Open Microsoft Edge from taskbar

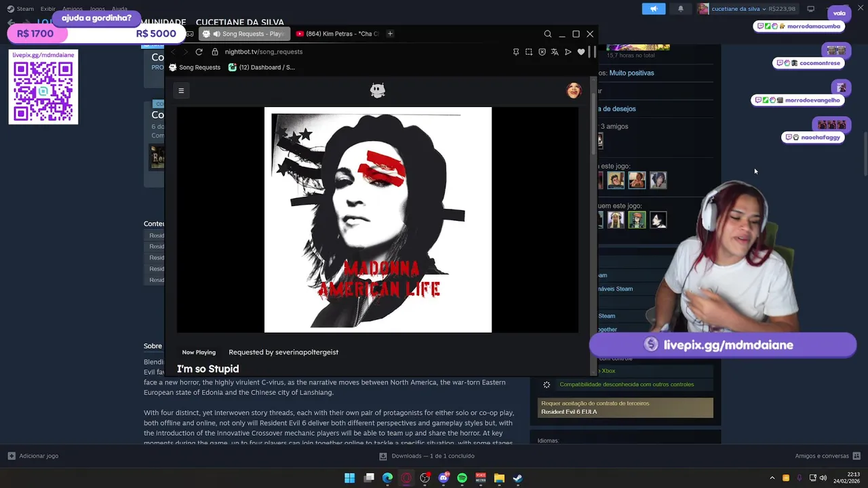(x=387, y=478)
